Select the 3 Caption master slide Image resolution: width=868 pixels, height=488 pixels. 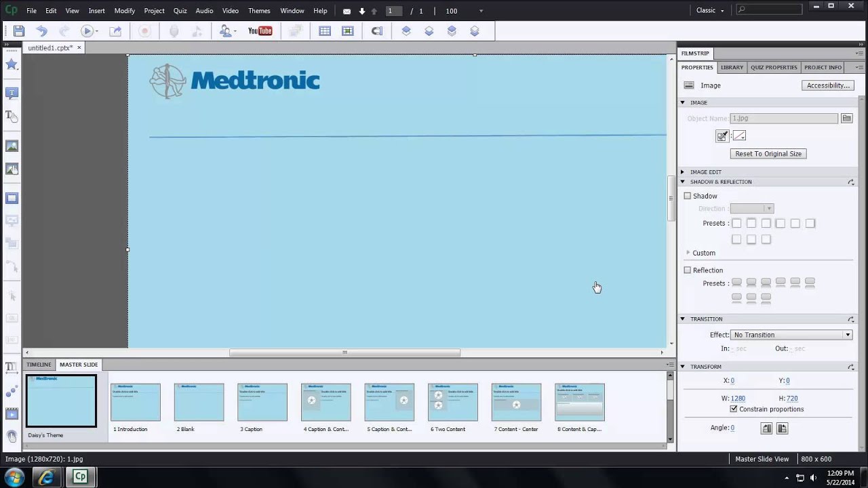262,403
